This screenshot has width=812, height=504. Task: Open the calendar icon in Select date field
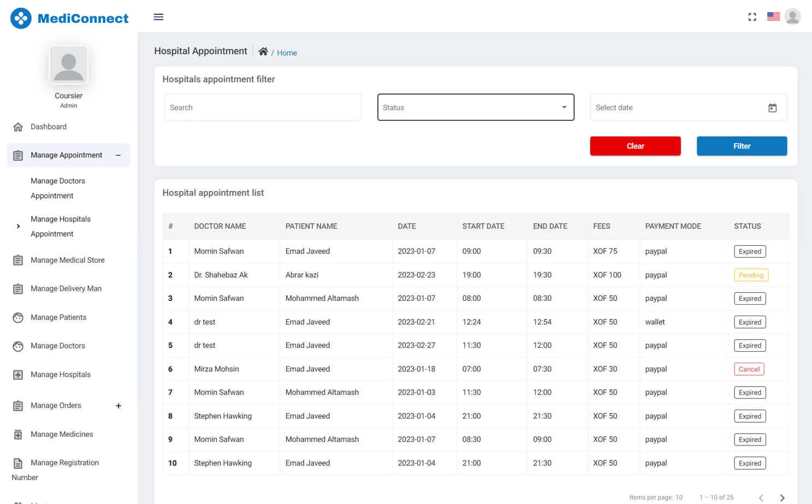coord(773,108)
